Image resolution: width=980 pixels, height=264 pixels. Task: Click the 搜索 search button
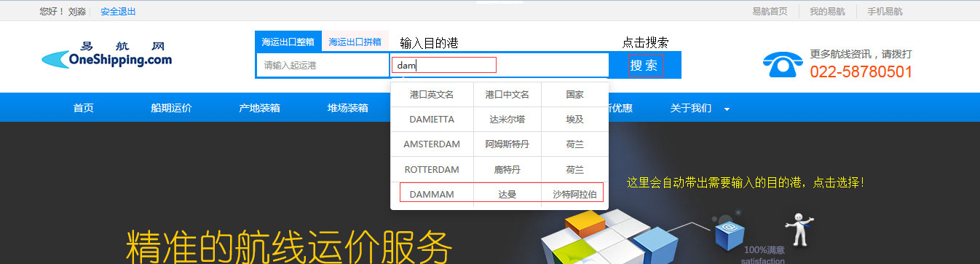[644, 66]
